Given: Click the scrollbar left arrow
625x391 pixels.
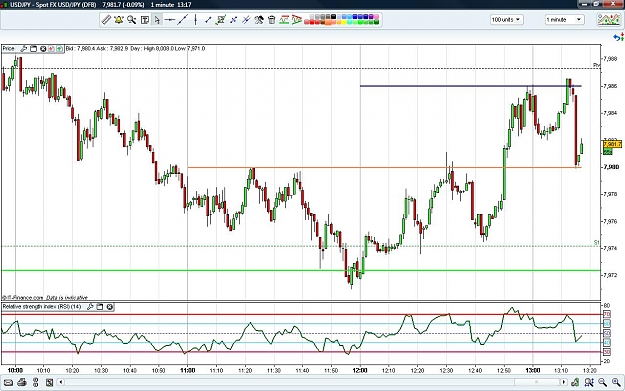Looking at the screenshot, I should click(61, 383).
